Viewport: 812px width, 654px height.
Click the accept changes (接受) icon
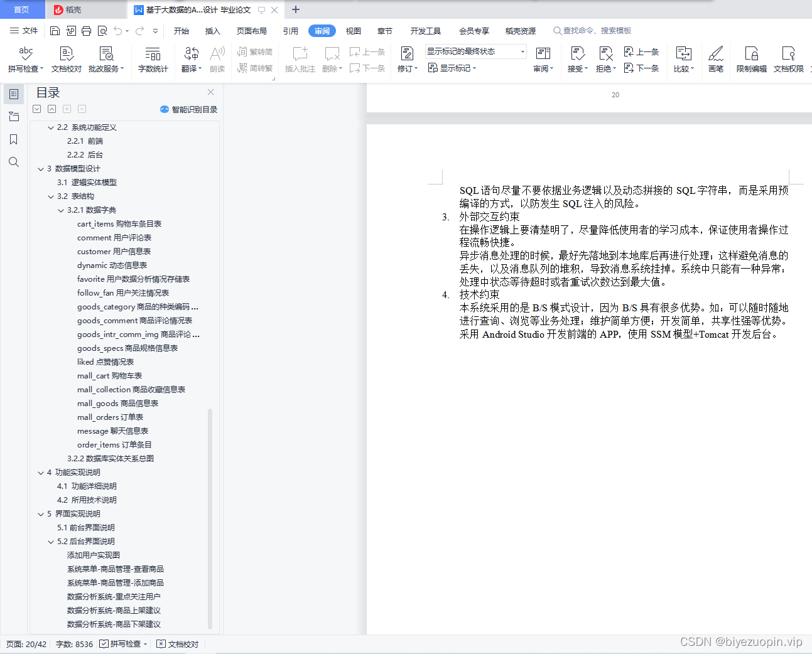click(x=578, y=60)
